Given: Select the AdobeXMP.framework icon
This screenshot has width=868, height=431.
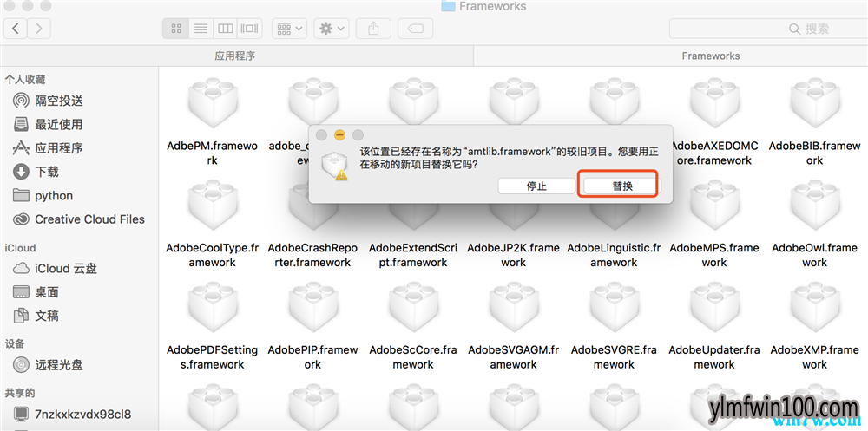Looking at the screenshot, I should 815,308.
